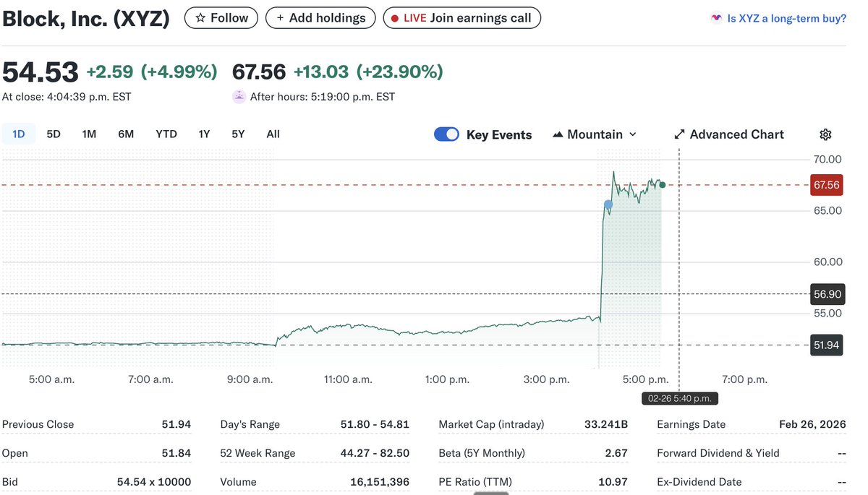This screenshot has height=495, width=868.
Task: Switch chart to 1M range
Action: 89,134
